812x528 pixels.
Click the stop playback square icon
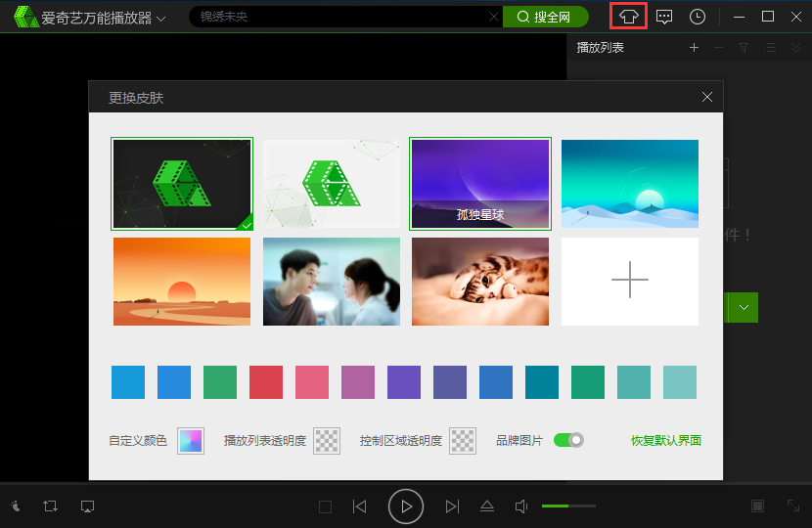pyautogui.click(x=325, y=506)
